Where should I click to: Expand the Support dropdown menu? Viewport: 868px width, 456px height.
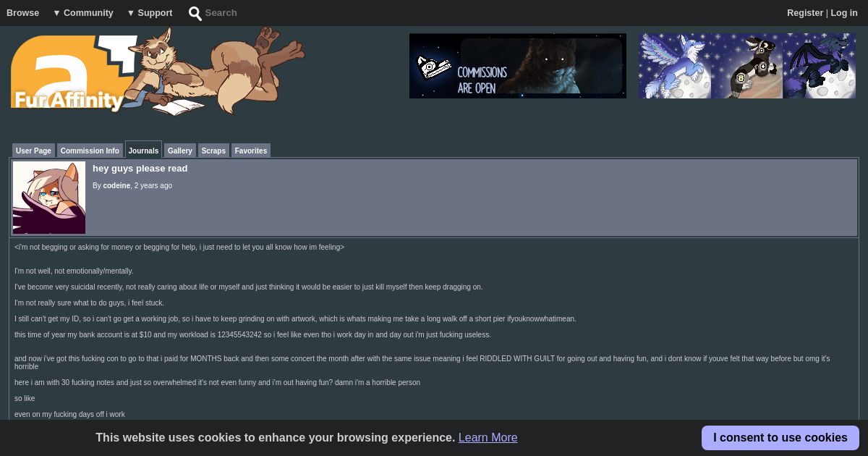point(150,13)
